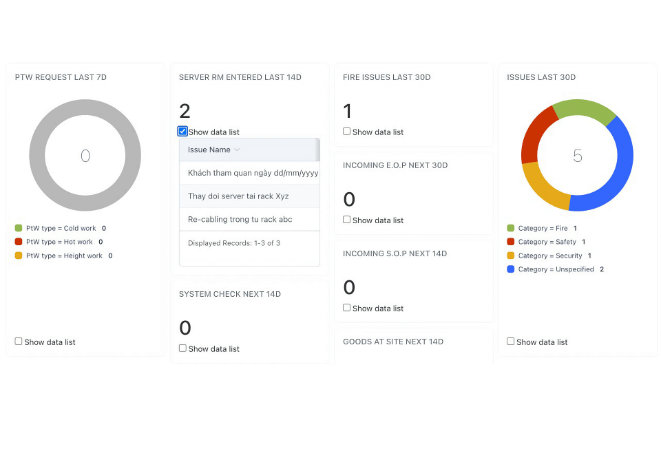Check Show data list under Issues Last 30D
Image resolution: width=661 pixels, height=452 pixels.
511,342
